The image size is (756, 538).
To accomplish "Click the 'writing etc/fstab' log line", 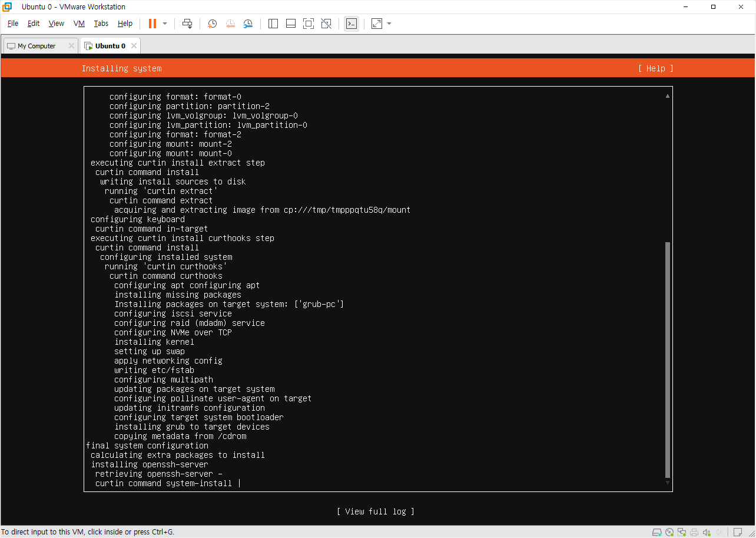I will tap(154, 370).
